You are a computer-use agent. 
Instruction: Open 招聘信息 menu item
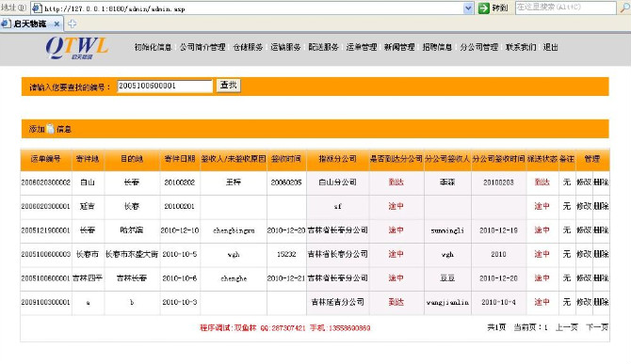tap(437, 47)
